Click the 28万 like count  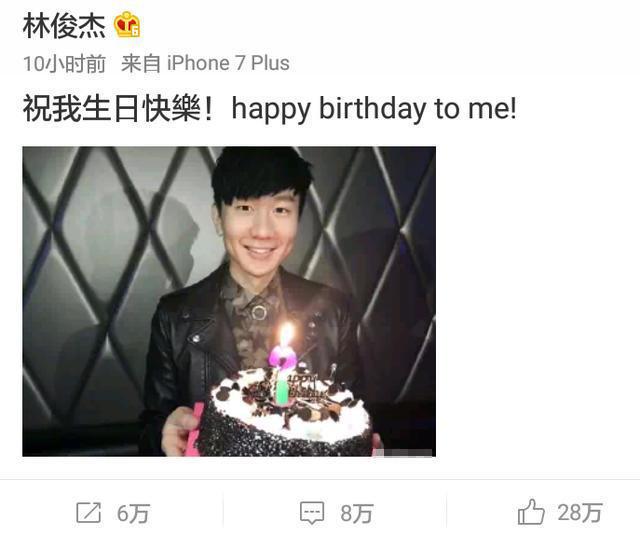click(x=580, y=513)
